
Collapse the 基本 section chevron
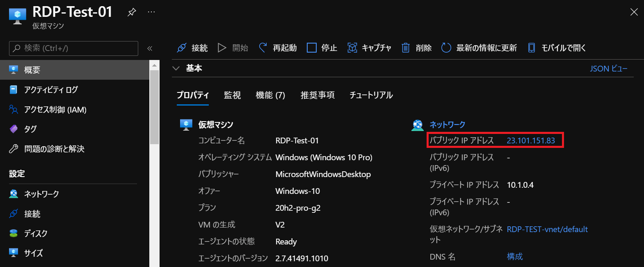tap(176, 68)
